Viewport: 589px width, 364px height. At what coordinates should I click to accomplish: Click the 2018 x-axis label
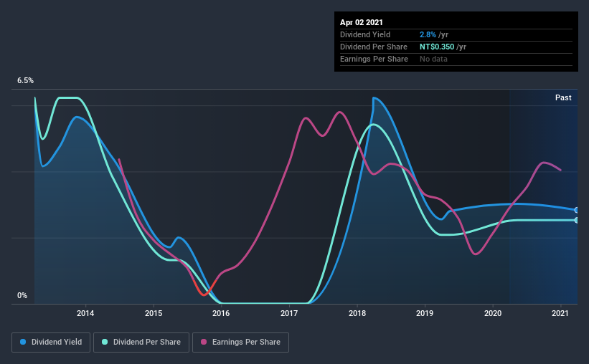357,313
